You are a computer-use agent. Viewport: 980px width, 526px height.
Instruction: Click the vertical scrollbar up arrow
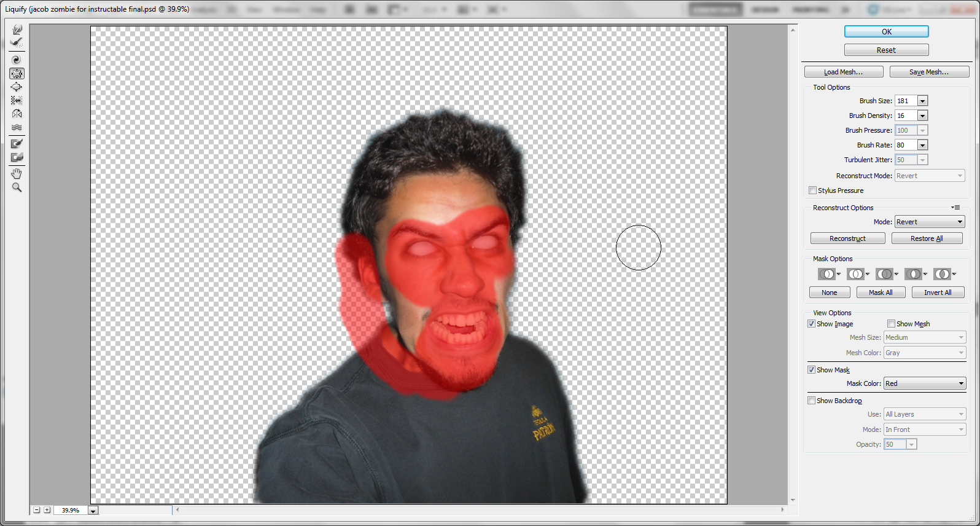[793, 30]
